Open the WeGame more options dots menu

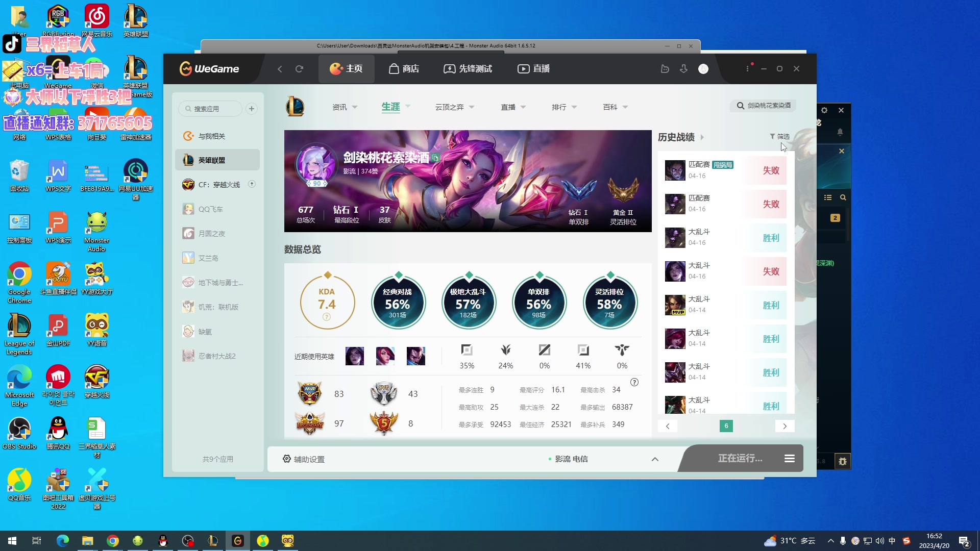point(748,68)
